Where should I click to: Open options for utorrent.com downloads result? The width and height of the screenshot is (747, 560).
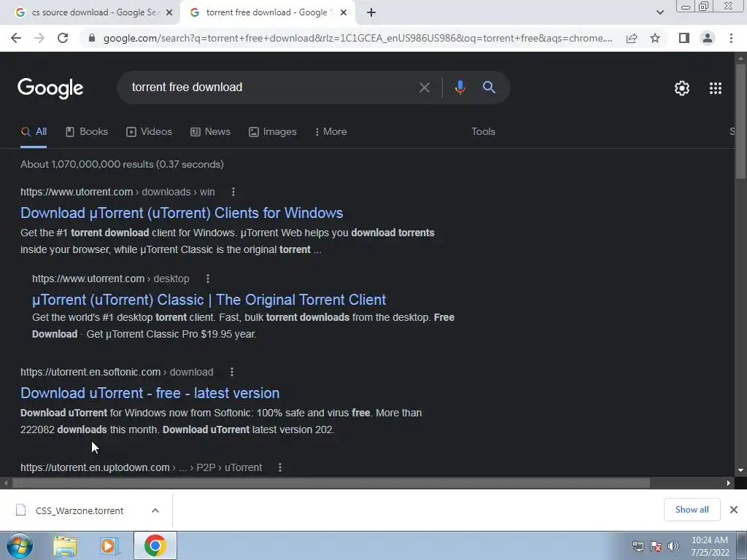coord(233,192)
